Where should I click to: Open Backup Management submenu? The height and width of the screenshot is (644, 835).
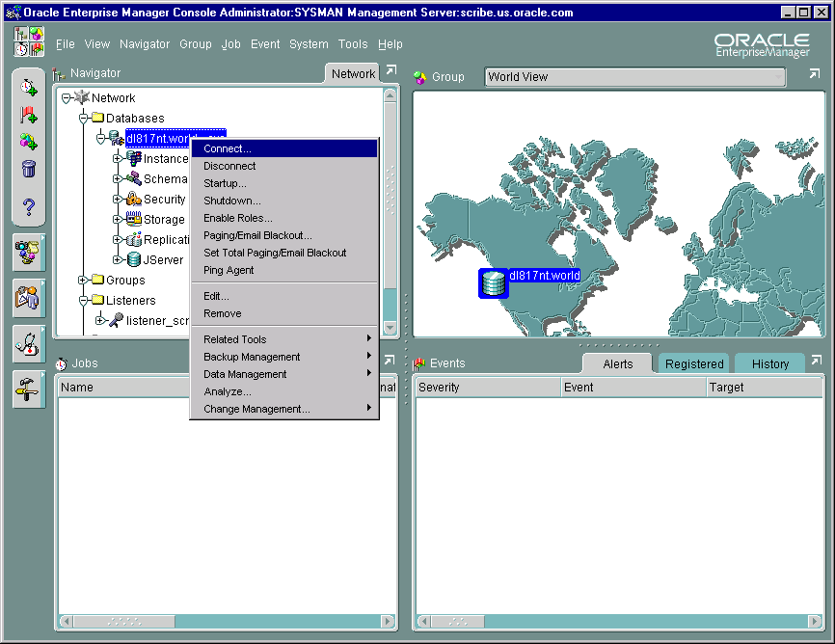coord(252,357)
